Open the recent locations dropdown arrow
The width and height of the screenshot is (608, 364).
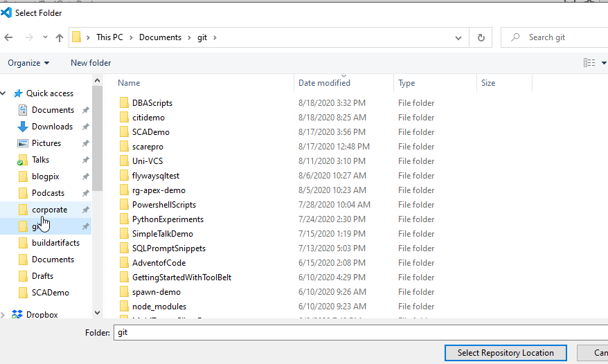pos(46,37)
